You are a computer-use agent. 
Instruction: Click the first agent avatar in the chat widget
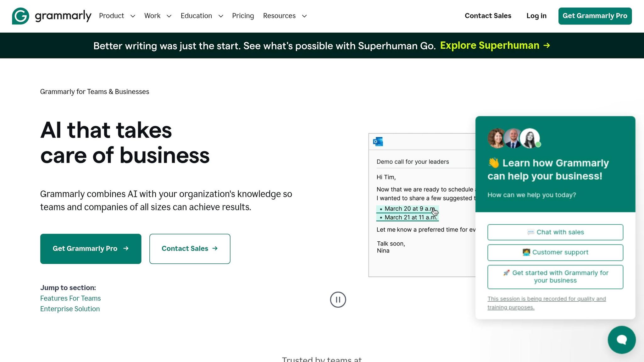point(496,138)
